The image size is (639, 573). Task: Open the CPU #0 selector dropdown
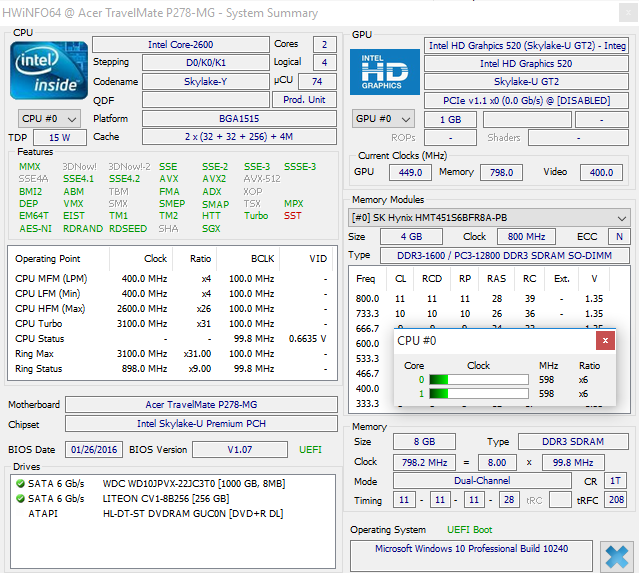point(49,119)
